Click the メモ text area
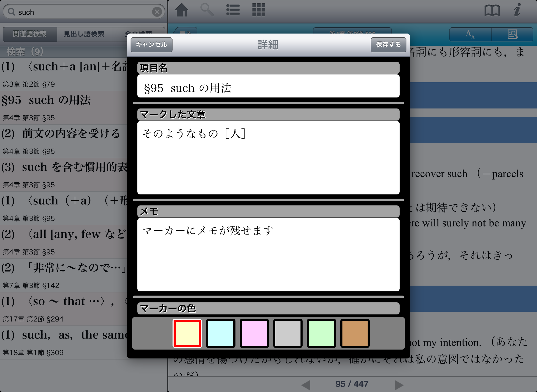Screen dimensions: 537x392 pos(268,254)
